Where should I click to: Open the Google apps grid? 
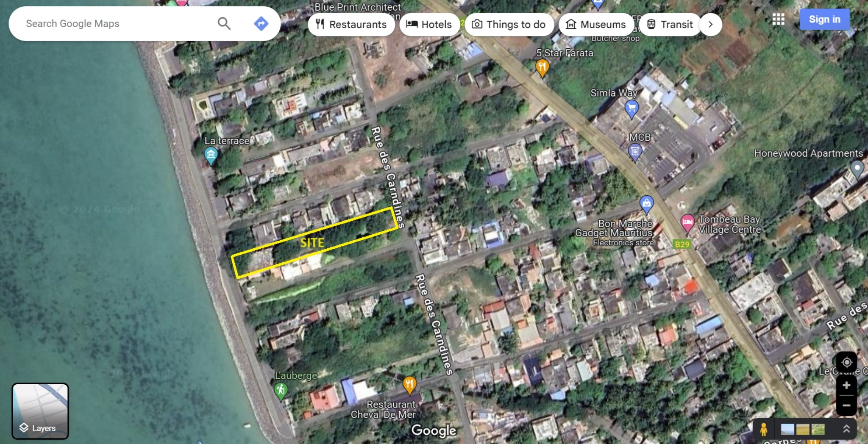778,19
